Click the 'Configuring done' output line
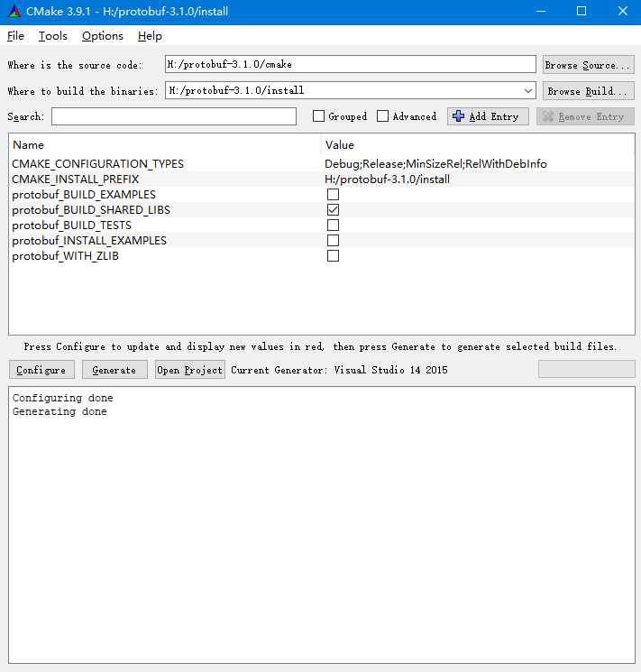The width and height of the screenshot is (641, 672). tap(62, 398)
